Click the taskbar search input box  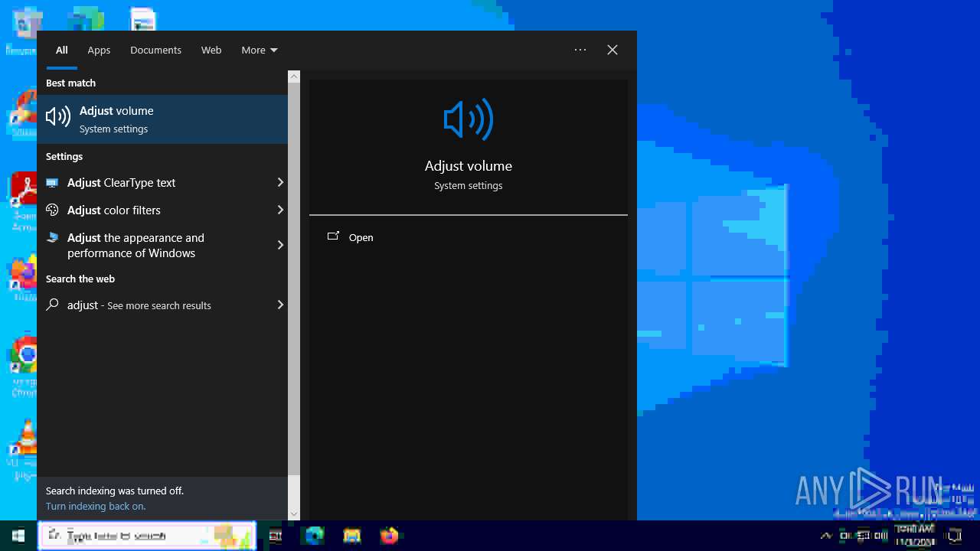(147, 536)
